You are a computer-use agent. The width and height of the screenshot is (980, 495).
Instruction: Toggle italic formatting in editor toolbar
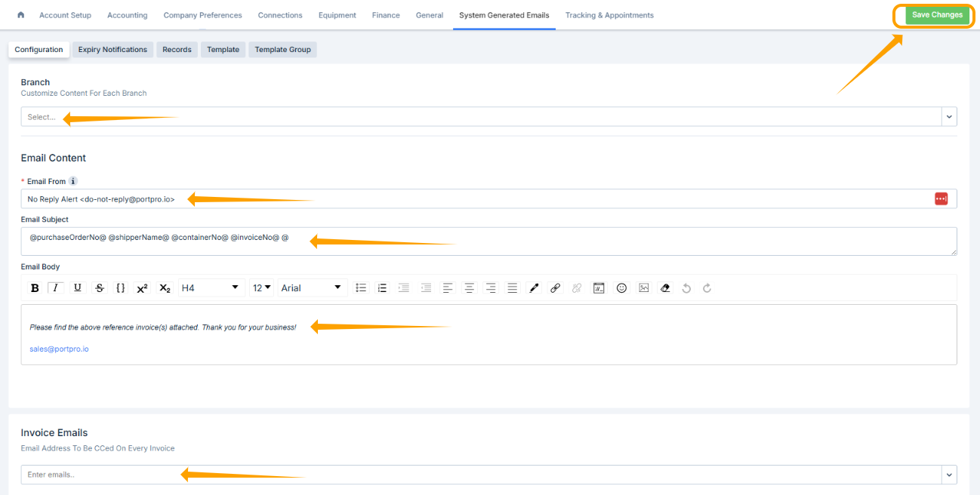pyautogui.click(x=55, y=288)
